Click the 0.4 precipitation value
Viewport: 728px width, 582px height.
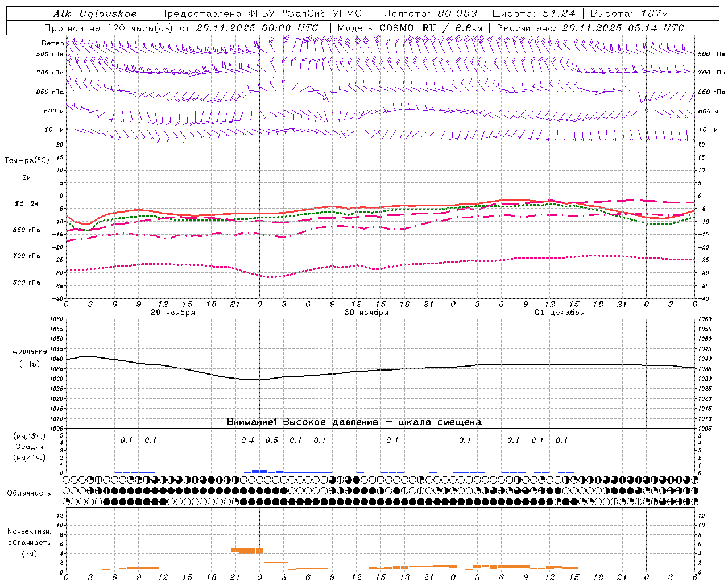pyautogui.click(x=247, y=440)
